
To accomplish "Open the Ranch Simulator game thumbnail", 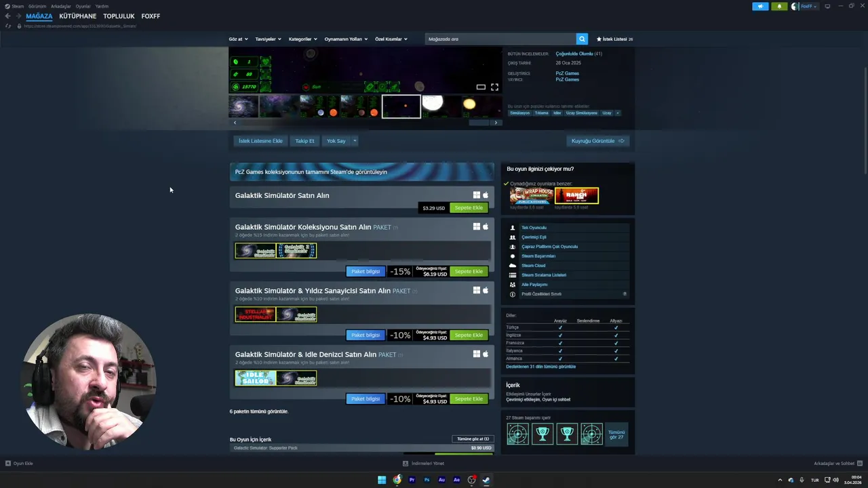I will [x=576, y=196].
